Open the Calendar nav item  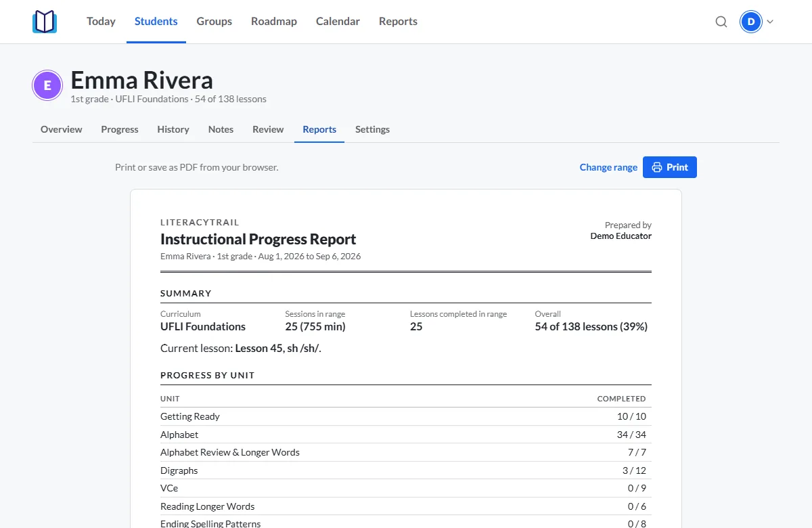pos(338,22)
